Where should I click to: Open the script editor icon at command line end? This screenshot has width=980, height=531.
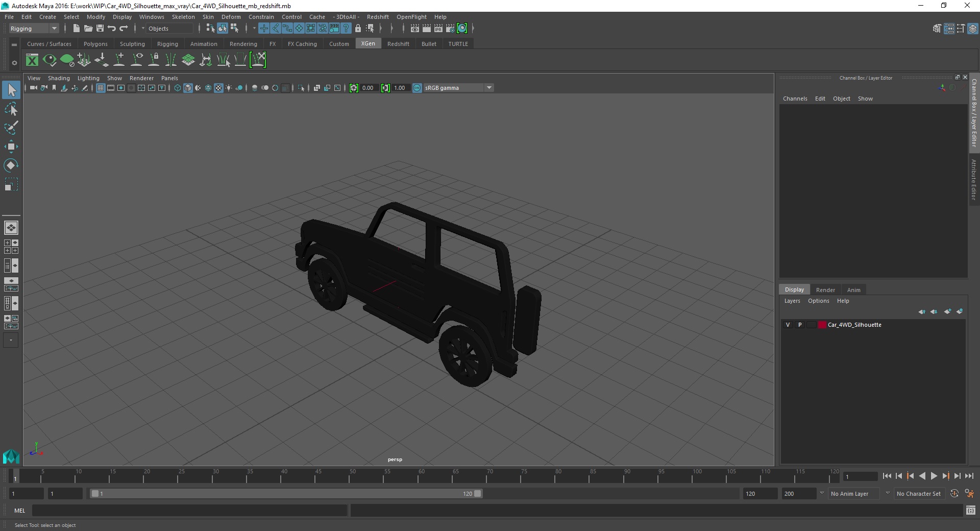coord(971,510)
